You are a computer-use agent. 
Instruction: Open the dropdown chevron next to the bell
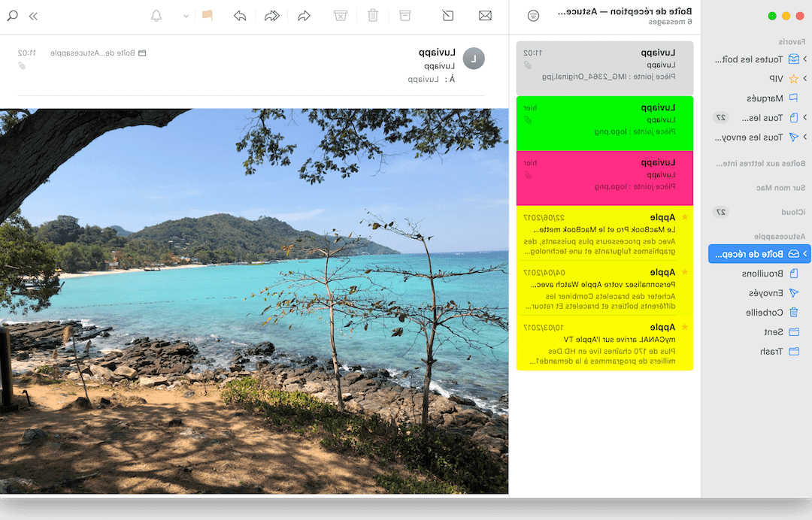click(x=184, y=15)
